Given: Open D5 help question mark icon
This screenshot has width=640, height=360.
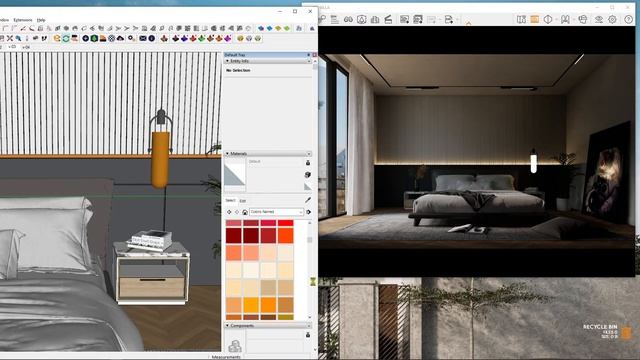Looking at the screenshot, I should (628, 19).
